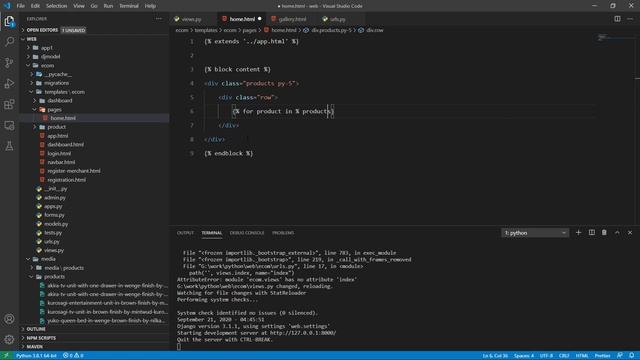Switch to the urls.py editor tab
This screenshot has width=640, height=360.
pyautogui.click(x=337, y=19)
